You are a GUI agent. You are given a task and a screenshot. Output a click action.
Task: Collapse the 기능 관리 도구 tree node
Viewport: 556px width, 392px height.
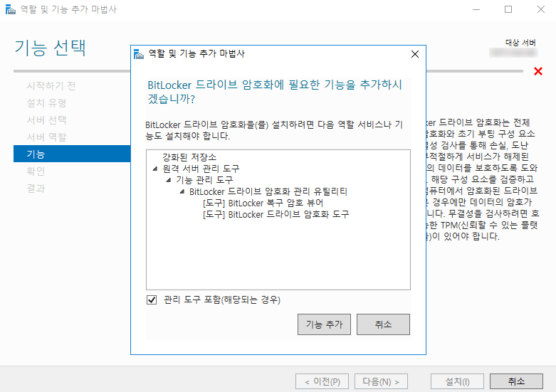[169, 180]
